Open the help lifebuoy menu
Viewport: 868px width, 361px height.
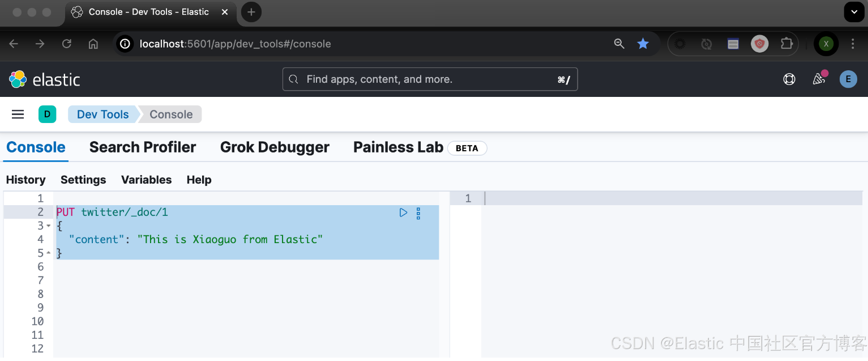point(789,79)
